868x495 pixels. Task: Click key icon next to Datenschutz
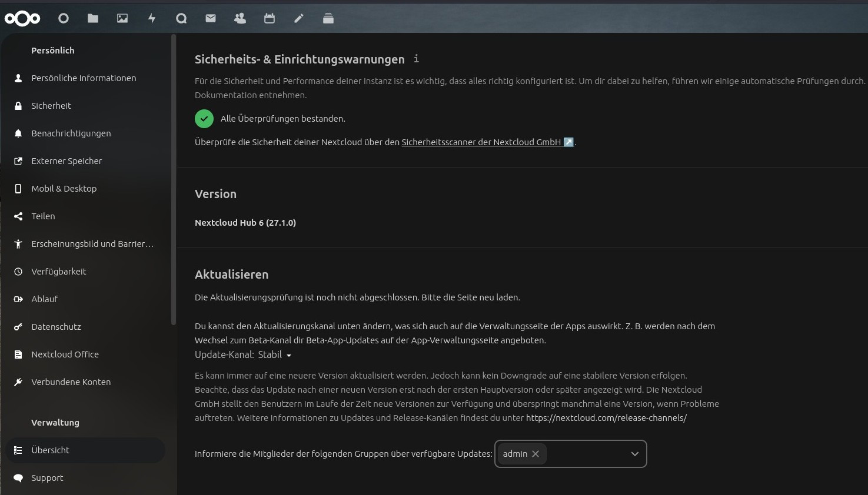(18, 327)
